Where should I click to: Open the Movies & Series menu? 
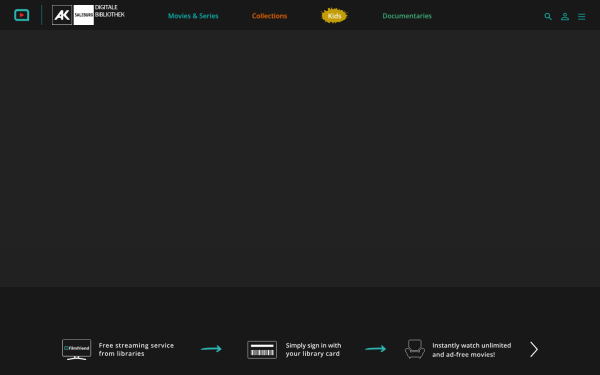click(193, 16)
